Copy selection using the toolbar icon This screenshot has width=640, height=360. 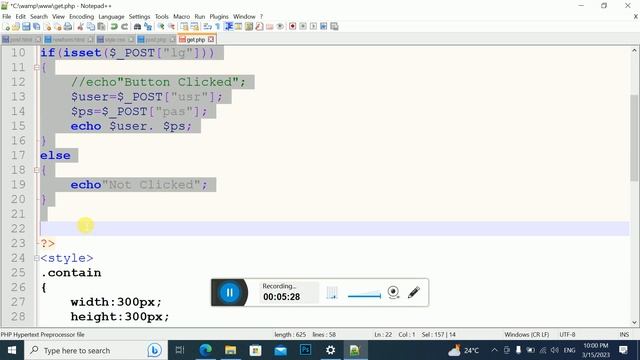tap(91, 27)
